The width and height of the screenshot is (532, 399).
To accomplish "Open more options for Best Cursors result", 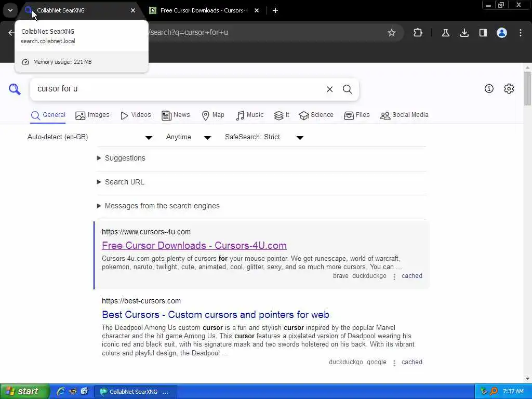I will 394,363.
